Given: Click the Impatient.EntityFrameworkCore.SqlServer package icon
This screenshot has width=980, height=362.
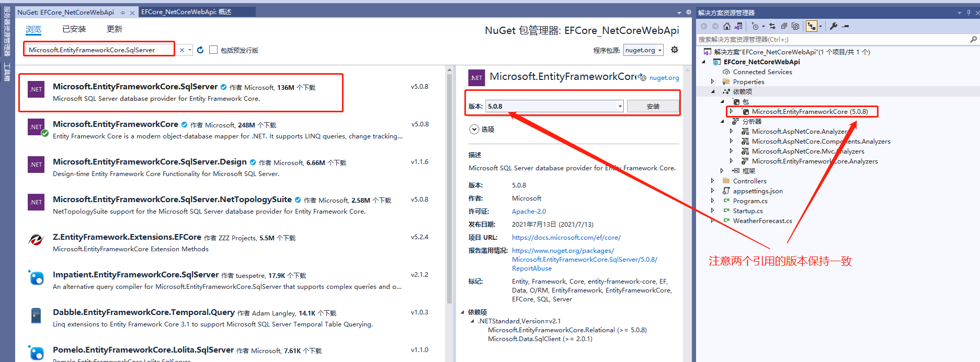Looking at the screenshot, I should pyautogui.click(x=36, y=277).
